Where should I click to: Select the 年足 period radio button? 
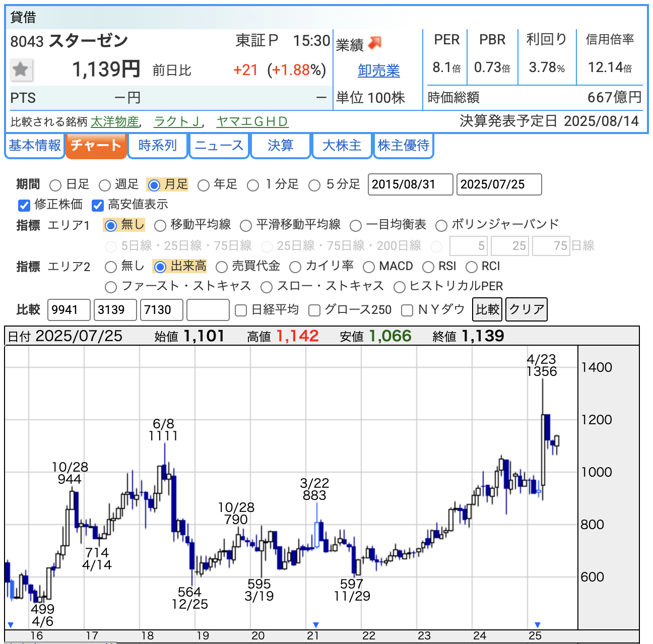204,185
